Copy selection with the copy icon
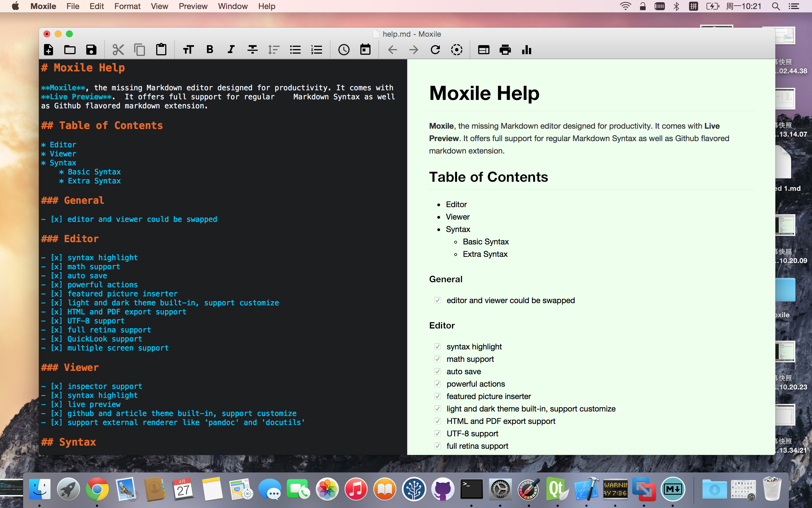 (140, 50)
